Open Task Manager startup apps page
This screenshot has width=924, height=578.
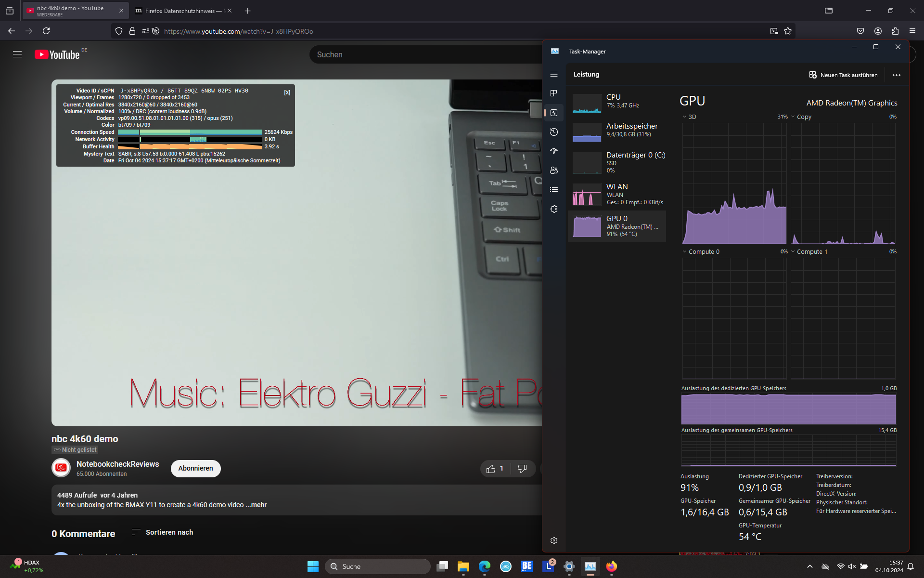pyautogui.click(x=554, y=151)
